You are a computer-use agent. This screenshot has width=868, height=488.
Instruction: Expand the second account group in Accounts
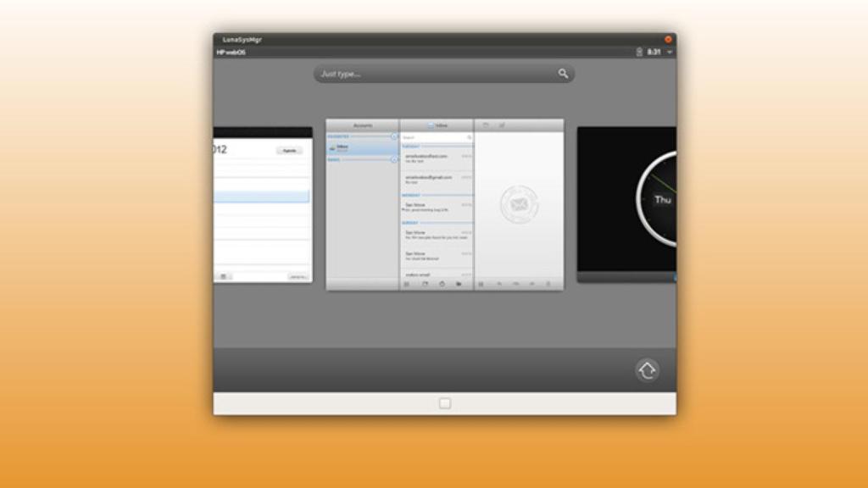(394, 159)
